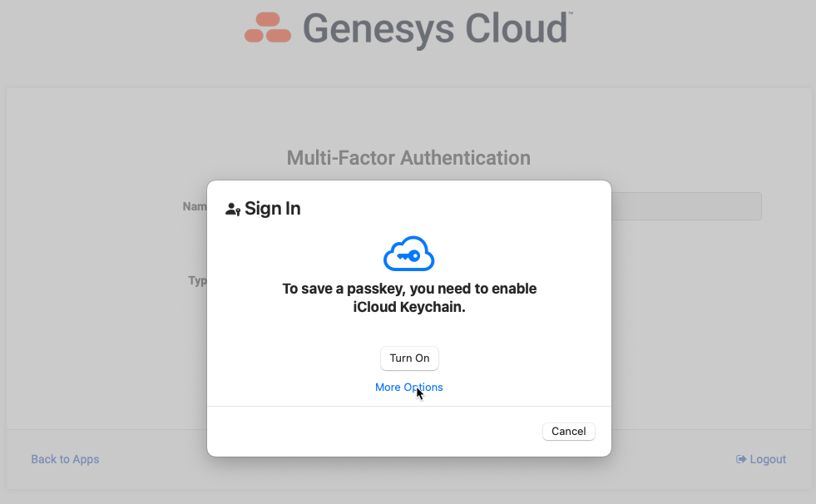Open the More Options link
Screen dimensions: 816x504
click(408, 387)
